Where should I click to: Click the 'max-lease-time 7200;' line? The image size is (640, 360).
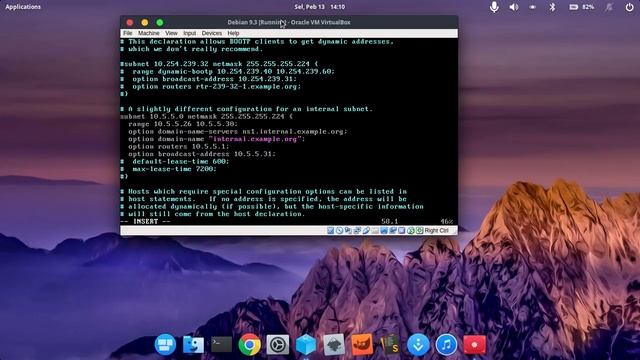(169, 169)
